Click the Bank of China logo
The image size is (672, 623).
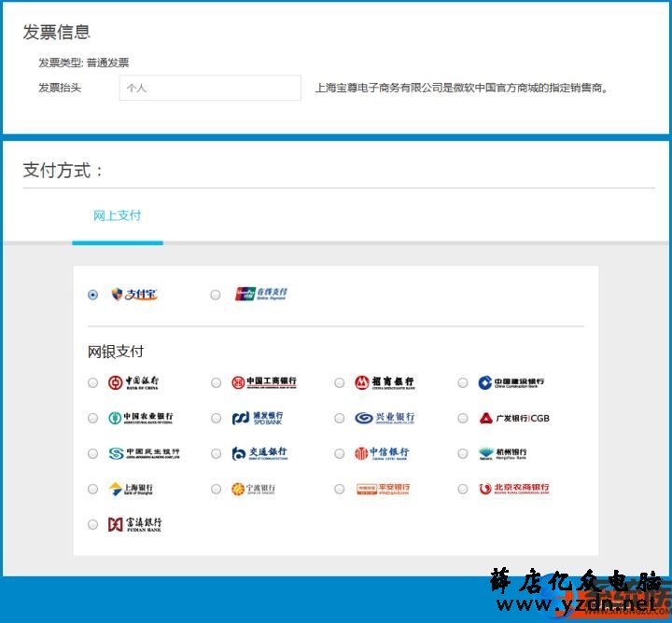click(133, 382)
